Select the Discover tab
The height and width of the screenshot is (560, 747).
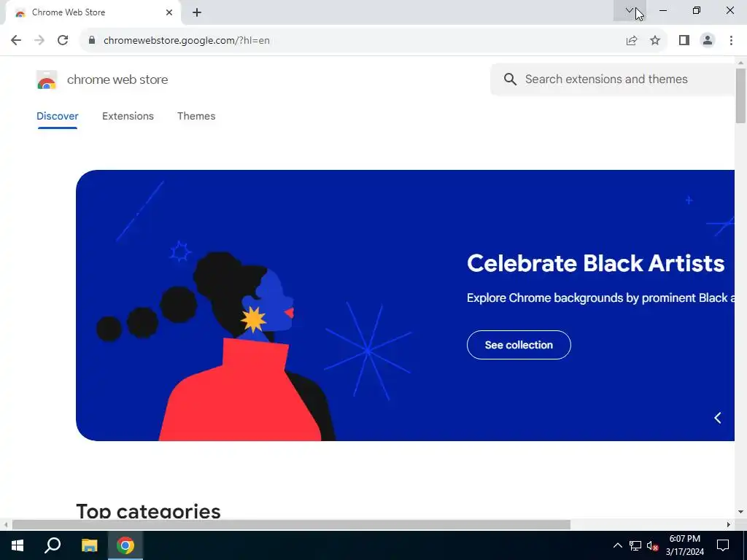[57, 116]
